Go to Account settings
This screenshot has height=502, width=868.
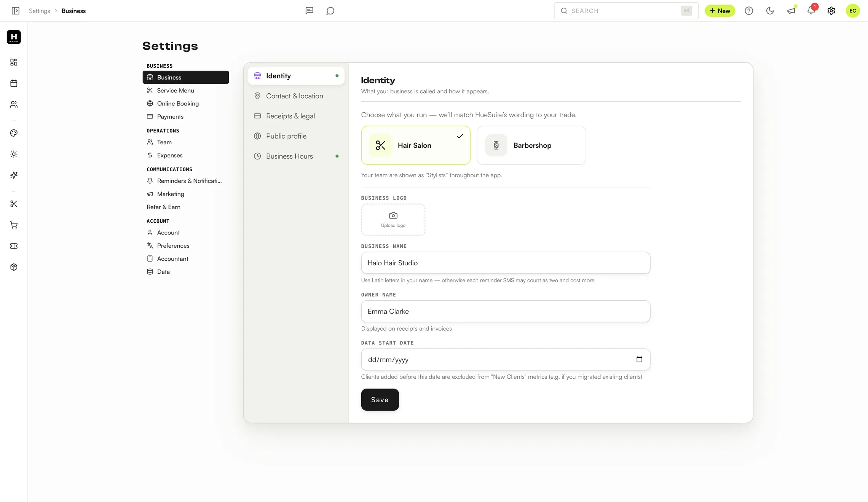click(186, 233)
